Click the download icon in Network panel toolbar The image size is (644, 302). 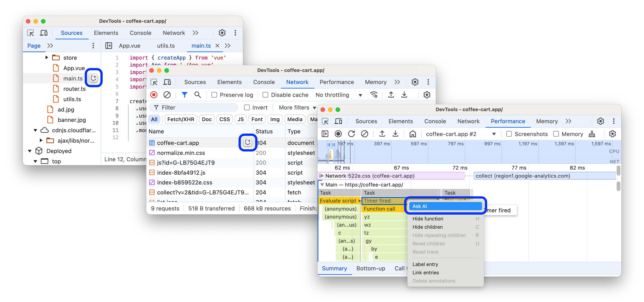[404, 95]
